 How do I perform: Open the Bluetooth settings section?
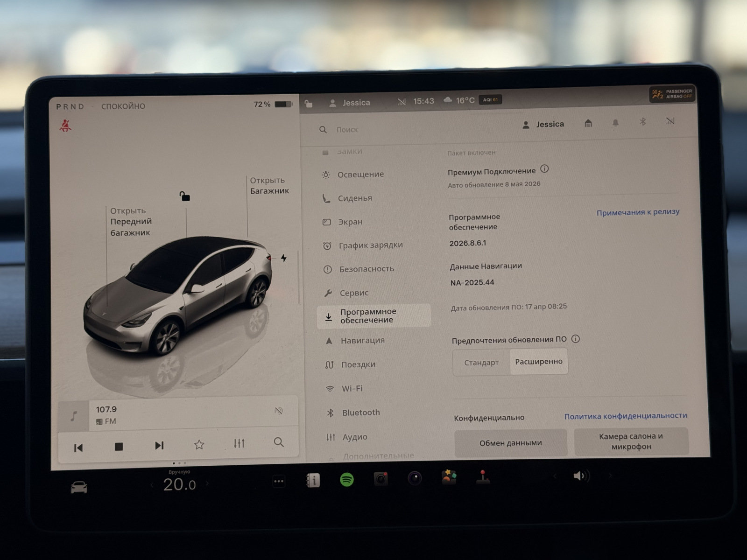[360, 413]
